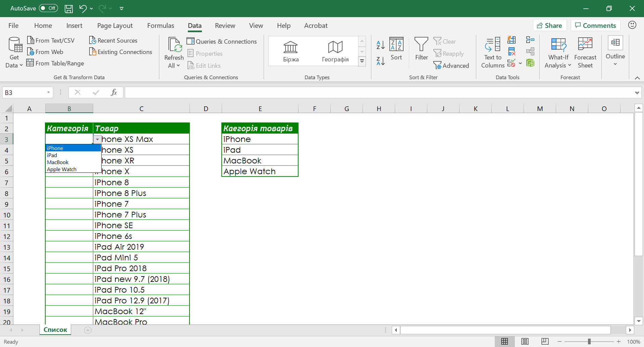The height and width of the screenshot is (347, 644).
Task: Click Sort A to Z ascending icon
Action: (x=380, y=44)
